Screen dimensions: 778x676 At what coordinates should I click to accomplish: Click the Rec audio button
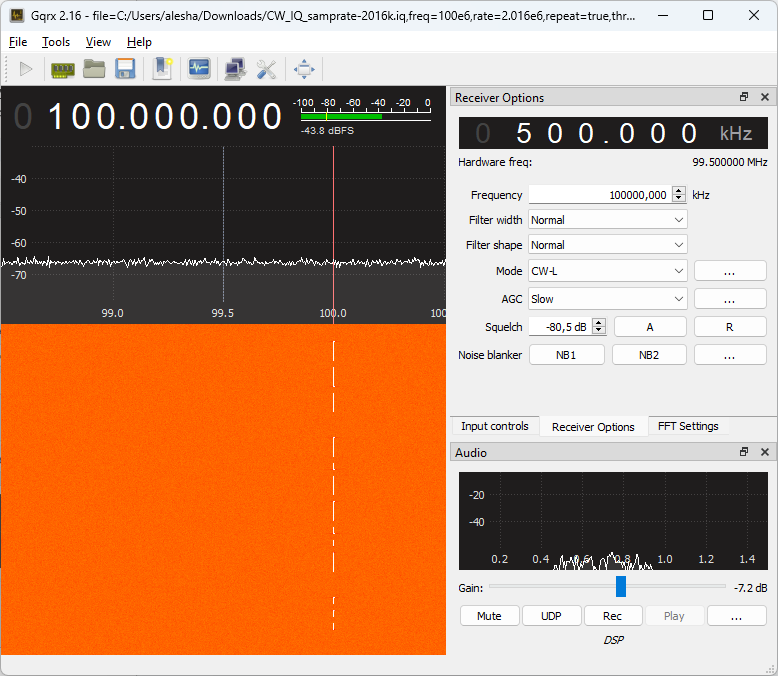pyautogui.click(x=612, y=616)
